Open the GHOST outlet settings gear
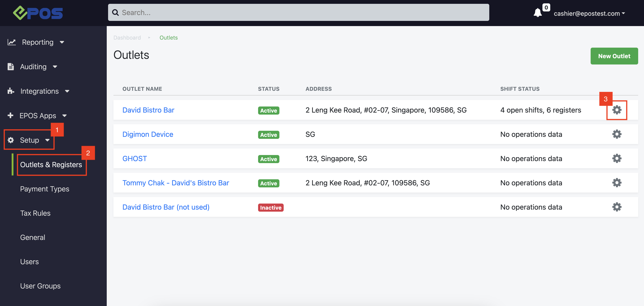Image resolution: width=644 pixels, height=306 pixels. 616,159
